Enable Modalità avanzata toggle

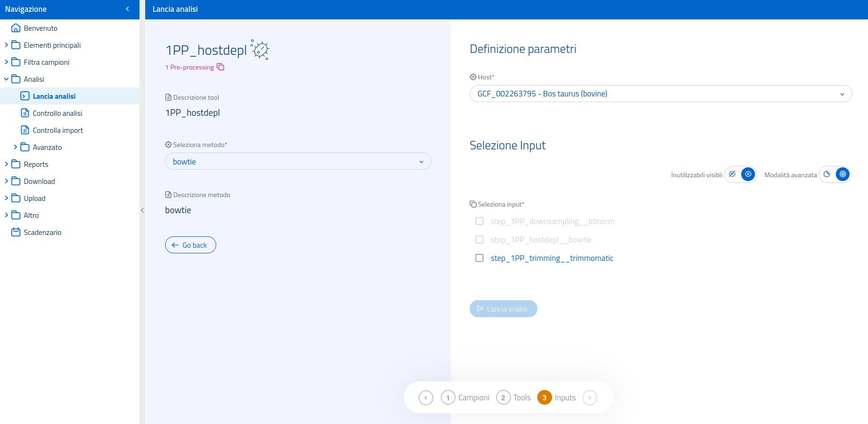[x=842, y=174]
